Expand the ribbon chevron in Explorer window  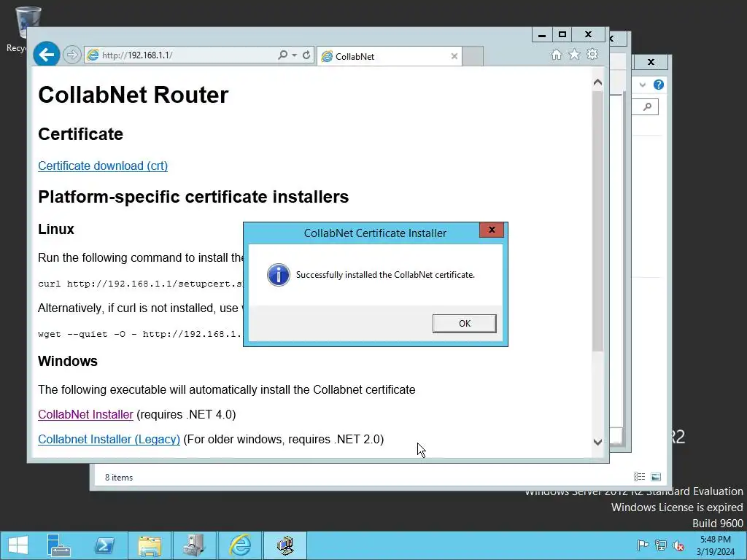[643, 85]
